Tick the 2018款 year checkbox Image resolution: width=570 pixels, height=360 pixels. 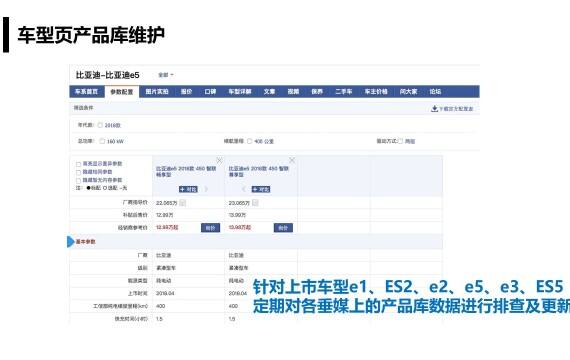point(100,125)
